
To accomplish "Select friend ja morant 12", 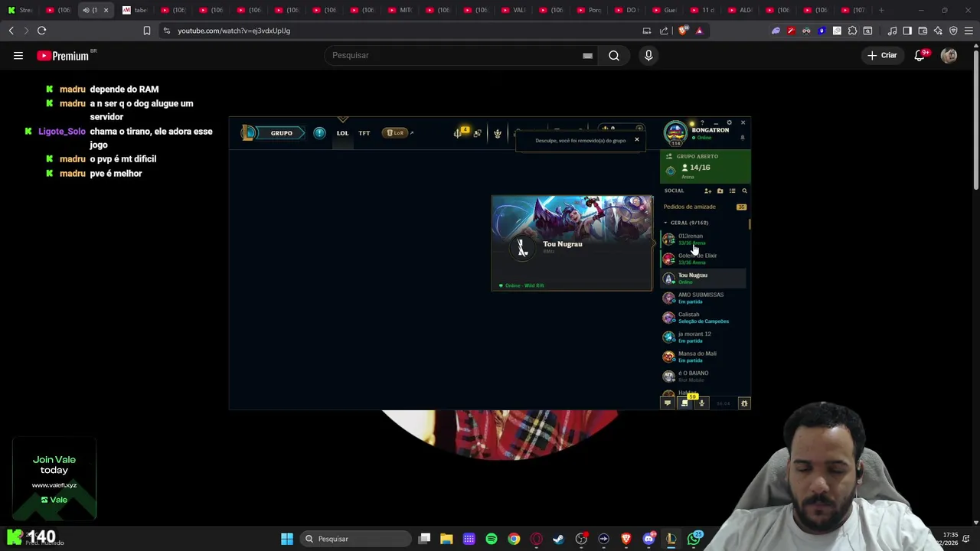I will click(704, 337).
